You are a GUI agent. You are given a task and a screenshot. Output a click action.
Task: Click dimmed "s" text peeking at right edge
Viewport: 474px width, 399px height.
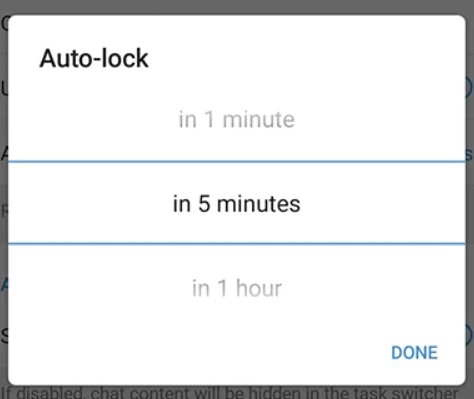469,154
